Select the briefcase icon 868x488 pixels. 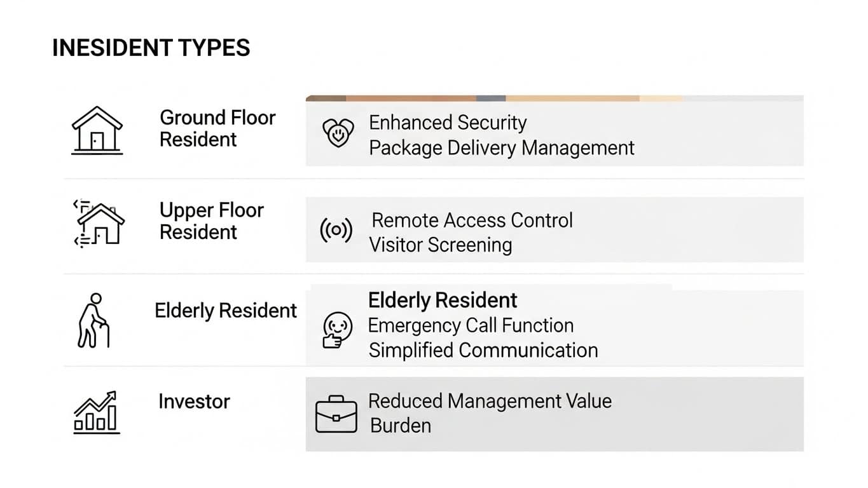336,414
